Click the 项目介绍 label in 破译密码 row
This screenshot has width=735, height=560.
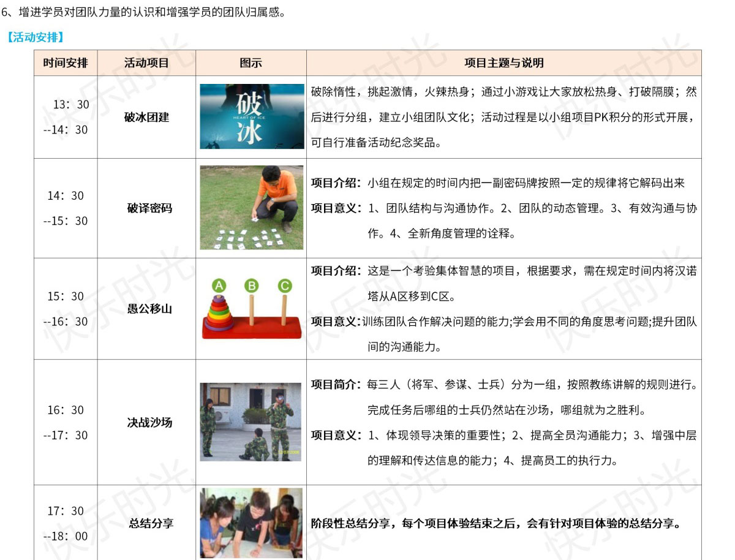[x=336, y=183]
